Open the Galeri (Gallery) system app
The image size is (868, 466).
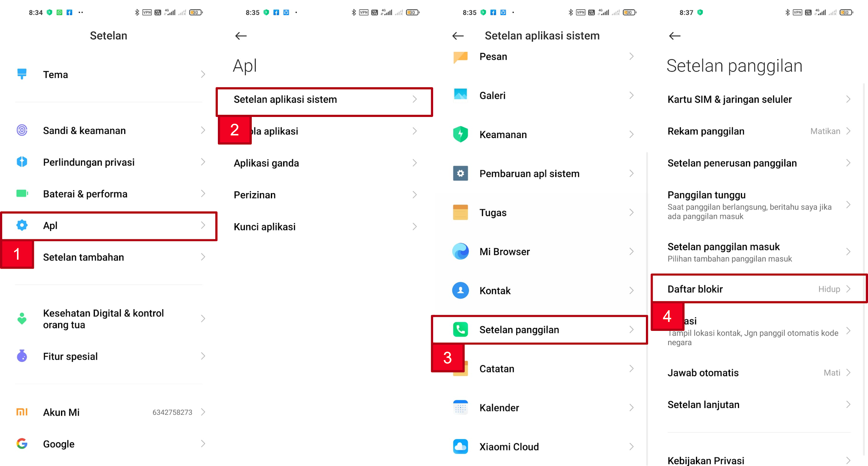coord(542,95)
